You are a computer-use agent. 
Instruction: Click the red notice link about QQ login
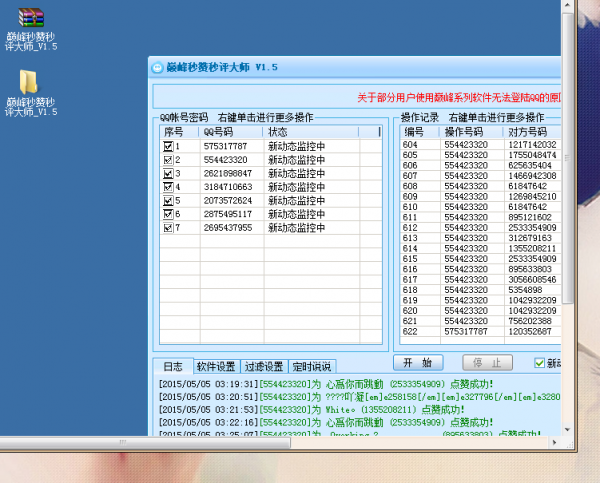(459, 98)
